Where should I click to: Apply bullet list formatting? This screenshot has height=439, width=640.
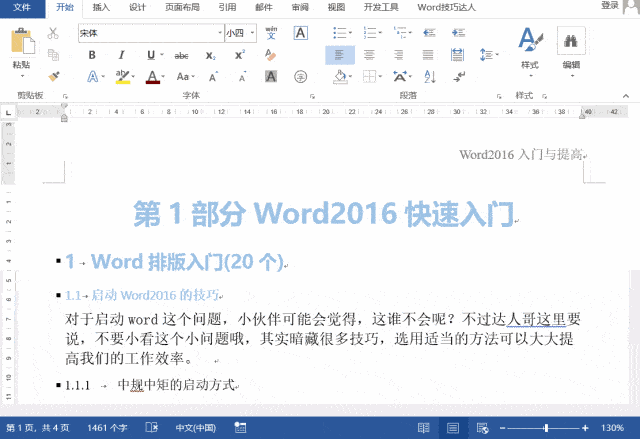340,33
